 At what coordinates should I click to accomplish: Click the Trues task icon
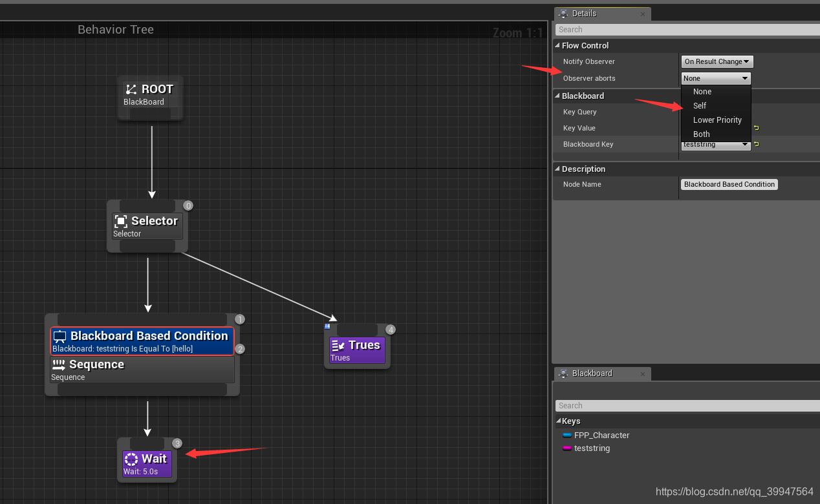(x=338, y=346)
